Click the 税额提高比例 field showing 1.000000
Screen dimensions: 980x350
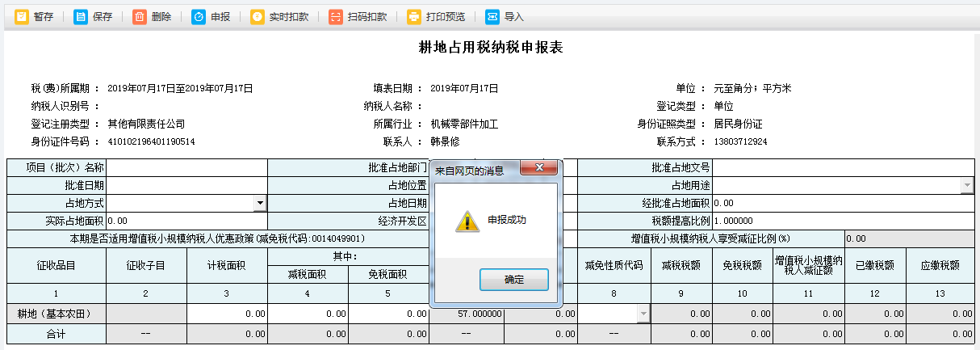tap(843, 220)
